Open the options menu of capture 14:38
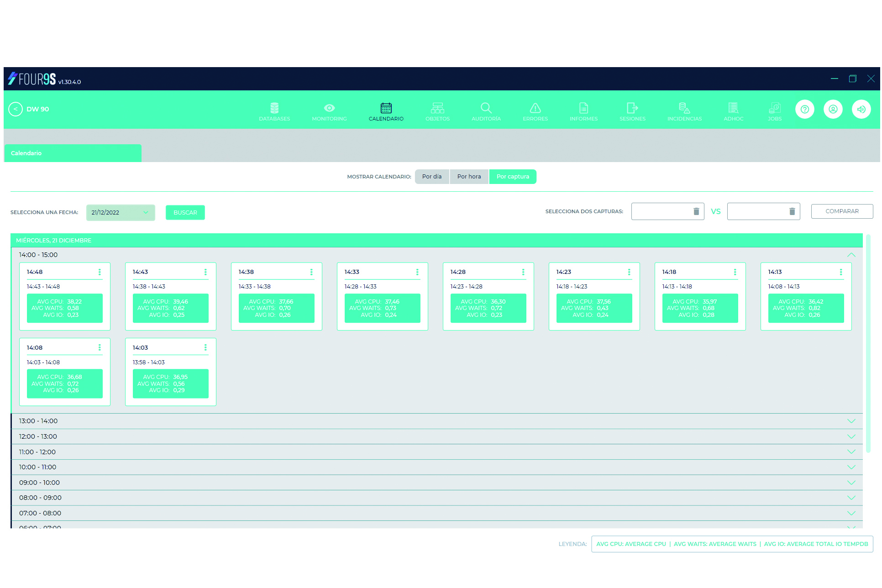The height and width of the screenshot is (588, 882). (311, 272)
